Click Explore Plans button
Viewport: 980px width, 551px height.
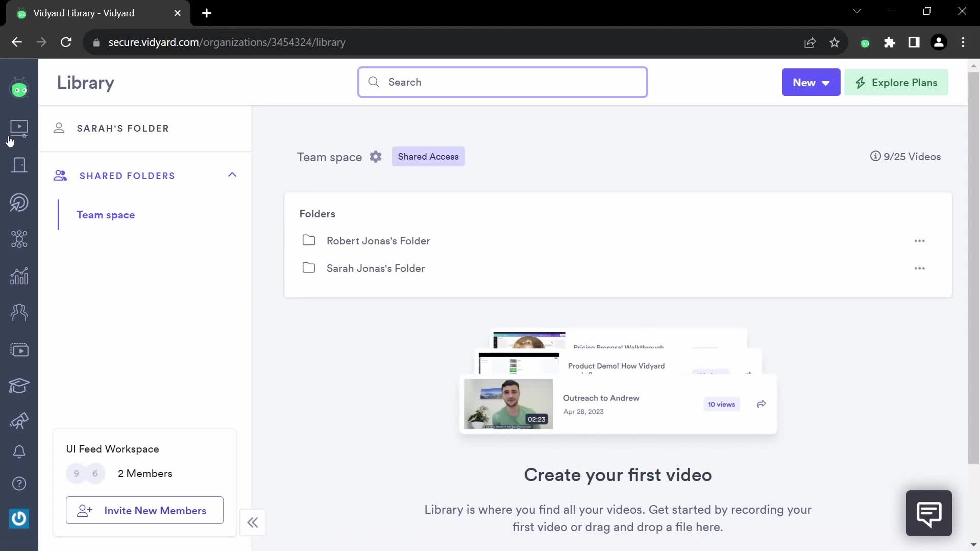pyautogui.click(x=896, y=82)
